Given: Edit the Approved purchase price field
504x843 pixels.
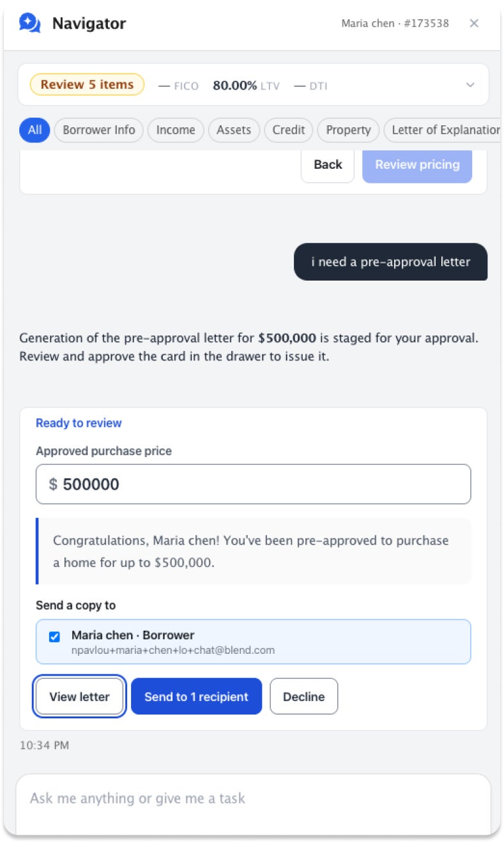Looking at the screenshot, I should point(254,484).
